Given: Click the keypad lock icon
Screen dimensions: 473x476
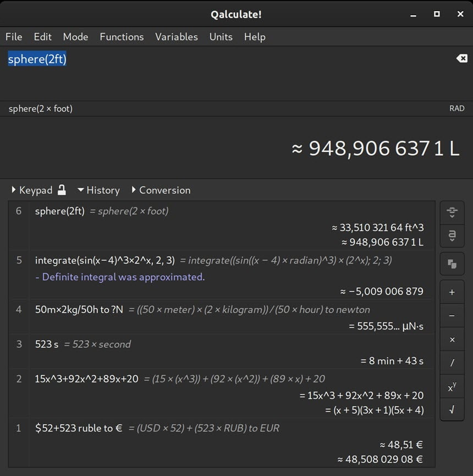Looking at the screenshot, I should coord(62,190).
